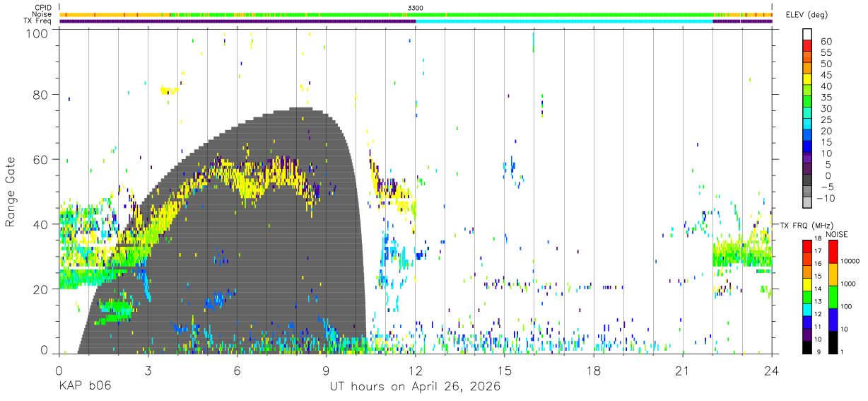Screen dimensions: 868x401
Task: Click the "Noise" row label above the plot
Action: pyautogui.click(x=42, y=14)
